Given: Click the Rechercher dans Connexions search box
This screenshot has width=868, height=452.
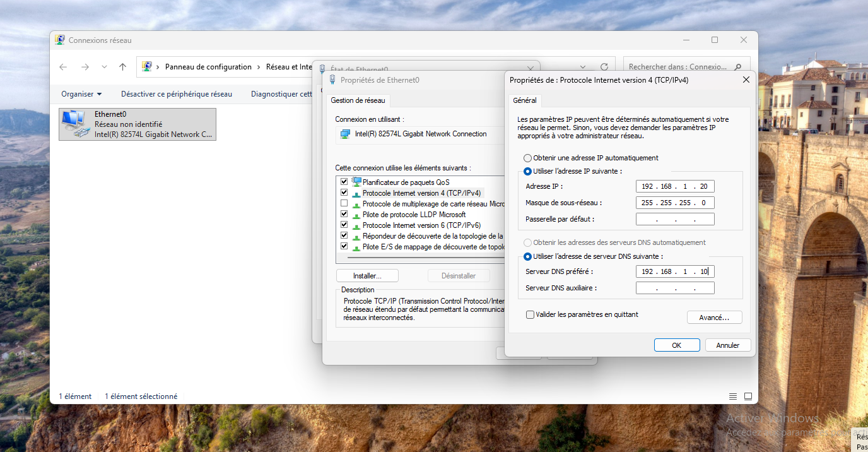Looking at the screenshot, I should (x=686, y=67).
